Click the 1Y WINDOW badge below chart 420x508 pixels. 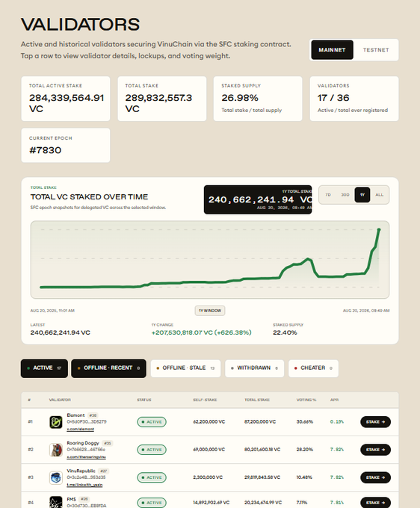coord(210,311)
